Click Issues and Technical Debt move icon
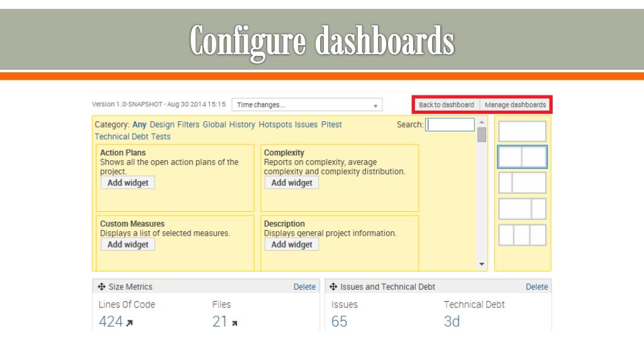This screenshot has height=362, width=644. [333, 287]
